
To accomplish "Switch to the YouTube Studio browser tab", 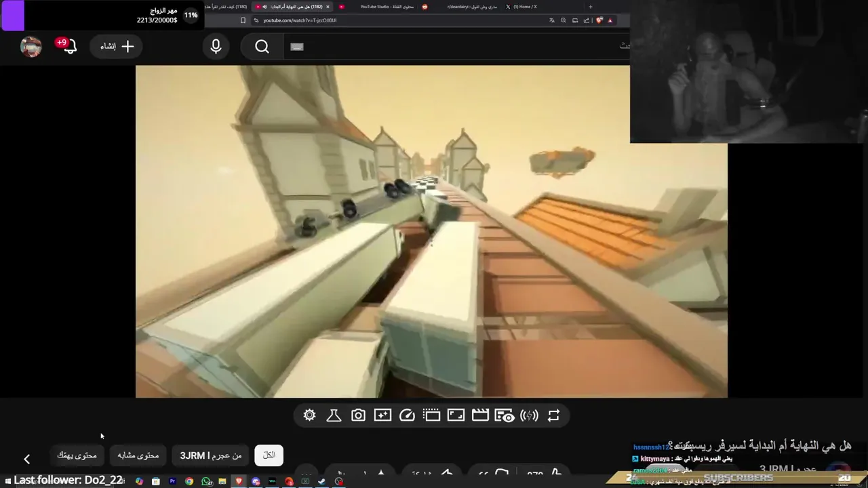I will coord(377,7).
